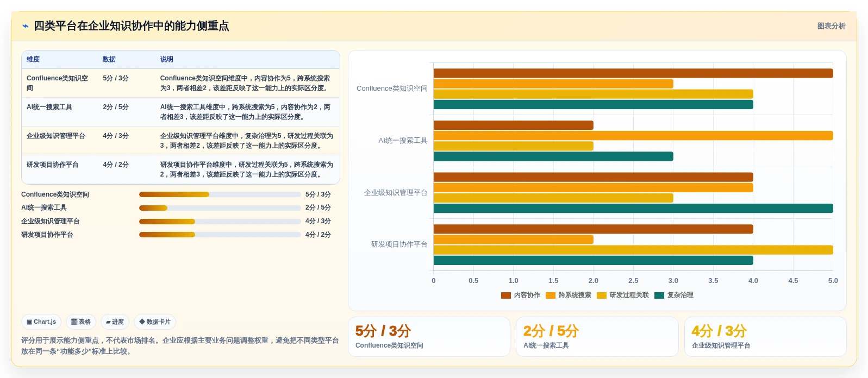Click the 图表分析 label in the header
Screen dimensions: 868x378
[831, 26]
